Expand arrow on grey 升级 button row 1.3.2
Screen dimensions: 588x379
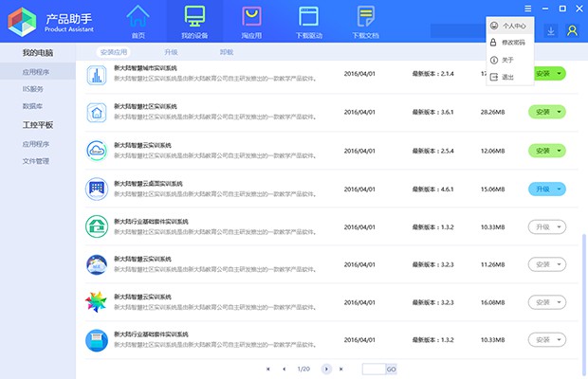coord(559,226)
